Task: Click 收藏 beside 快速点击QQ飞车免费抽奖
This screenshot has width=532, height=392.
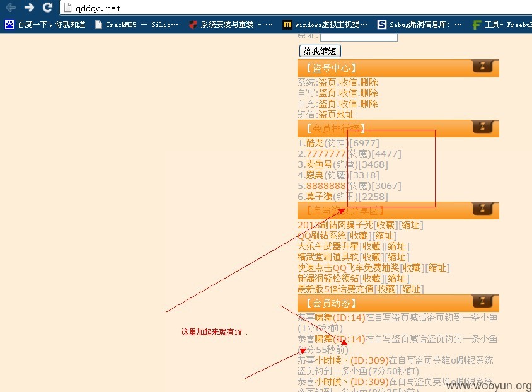Action: (x=412, y=268)
